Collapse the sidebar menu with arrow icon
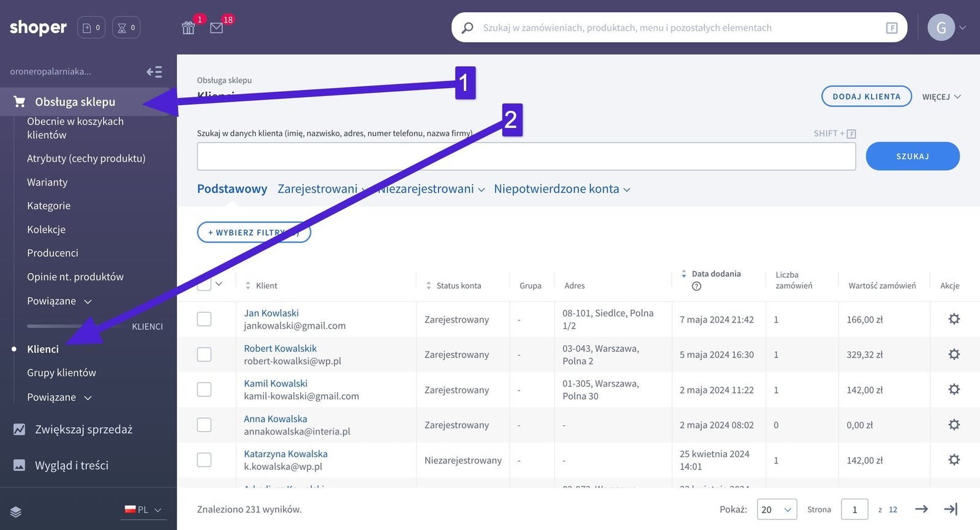Screen dimensions: 980x530 (154, 72)
